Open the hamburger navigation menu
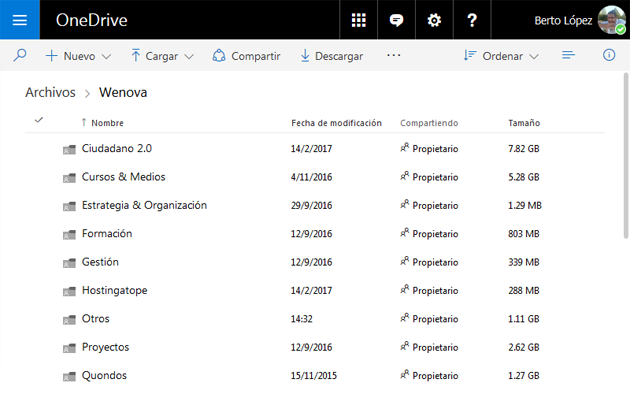Image resolution: width=630 pixels, height=394 pixels. (x=20, y=20)
